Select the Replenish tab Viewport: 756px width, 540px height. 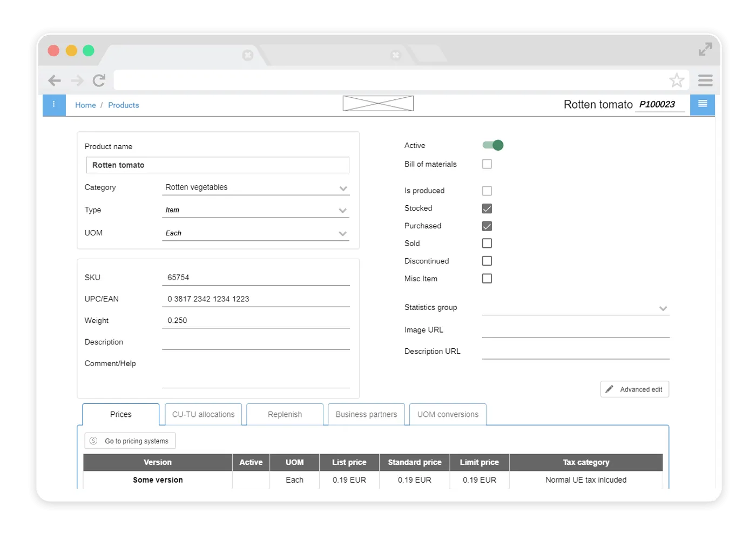(285, 414)
